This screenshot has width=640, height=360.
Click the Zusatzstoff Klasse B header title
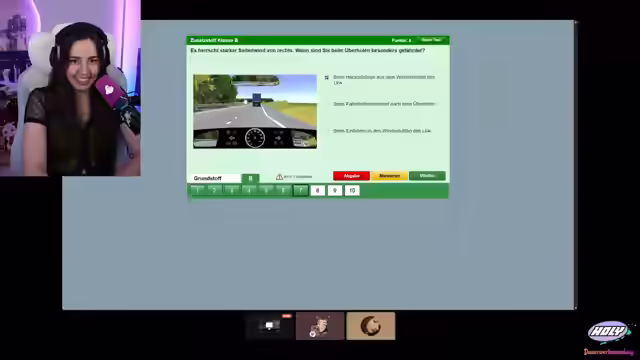[x=214, y=40]
